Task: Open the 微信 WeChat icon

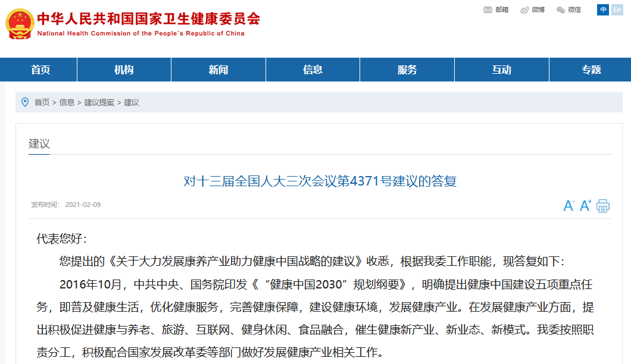Action: [561, 10]
